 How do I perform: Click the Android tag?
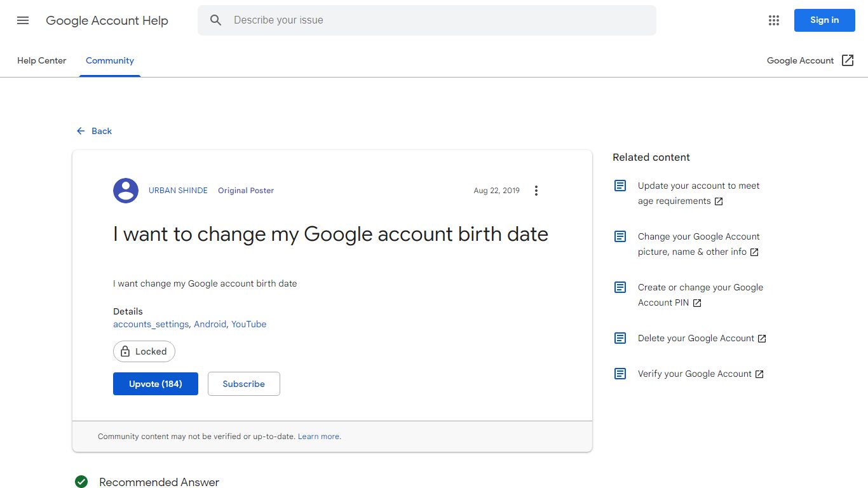(210, 324)
